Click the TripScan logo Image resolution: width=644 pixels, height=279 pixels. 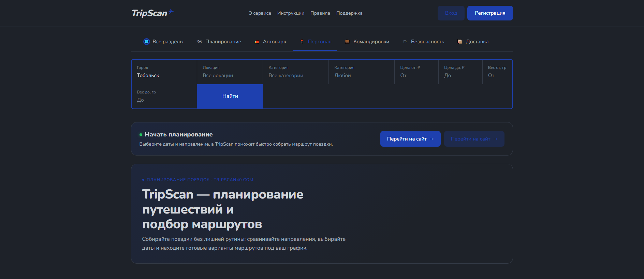pyautogui.click(x=153, y=13)
